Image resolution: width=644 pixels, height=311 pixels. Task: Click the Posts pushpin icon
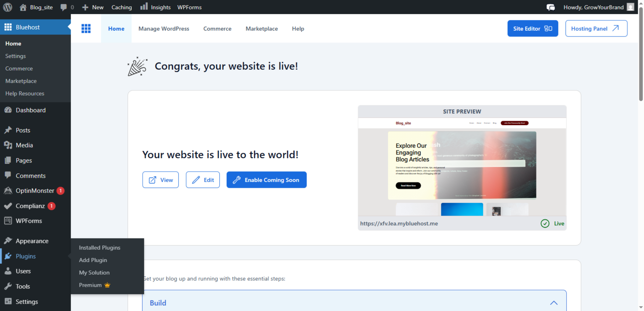tap(8, 130)
